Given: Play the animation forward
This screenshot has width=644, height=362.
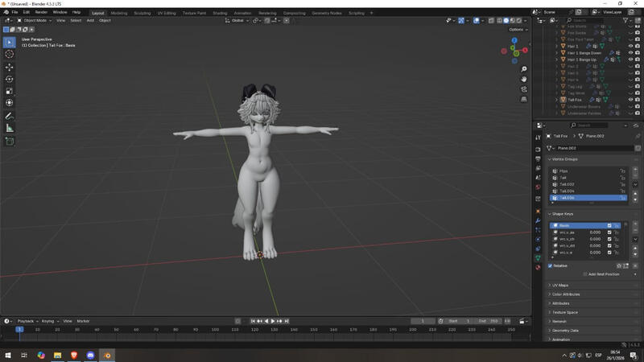Looking at the screenshot, I should [x=273, y=321].
